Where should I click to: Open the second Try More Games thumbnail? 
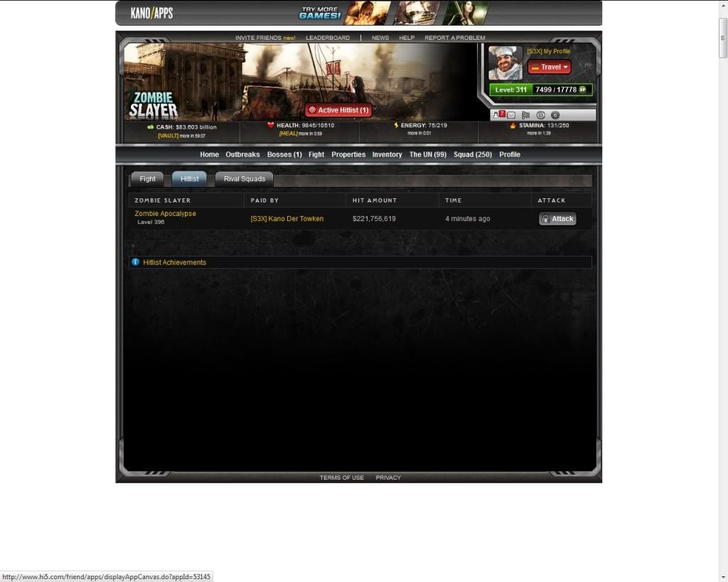pos(417,13)
